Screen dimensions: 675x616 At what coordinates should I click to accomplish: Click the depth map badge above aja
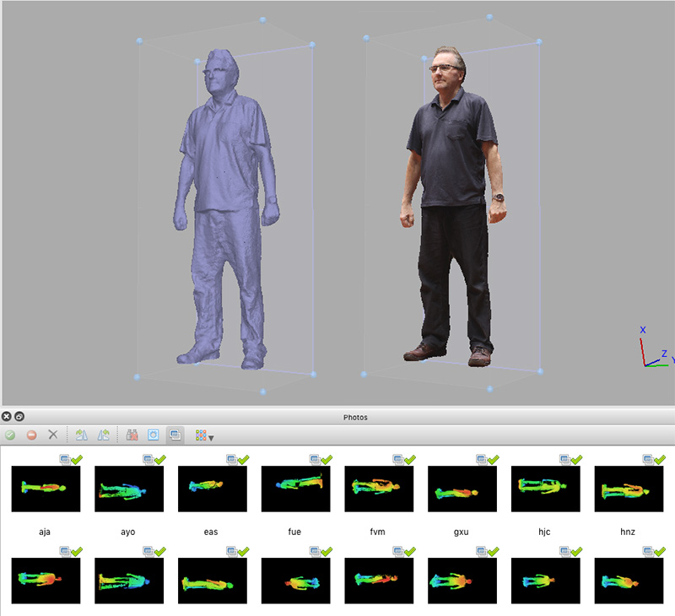click(x=65, y=460)
